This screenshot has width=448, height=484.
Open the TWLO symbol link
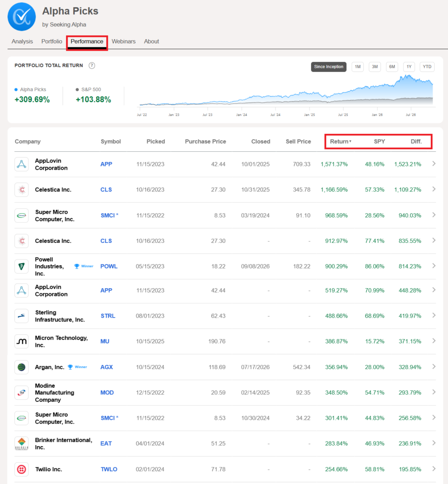(x=109, y=469)
